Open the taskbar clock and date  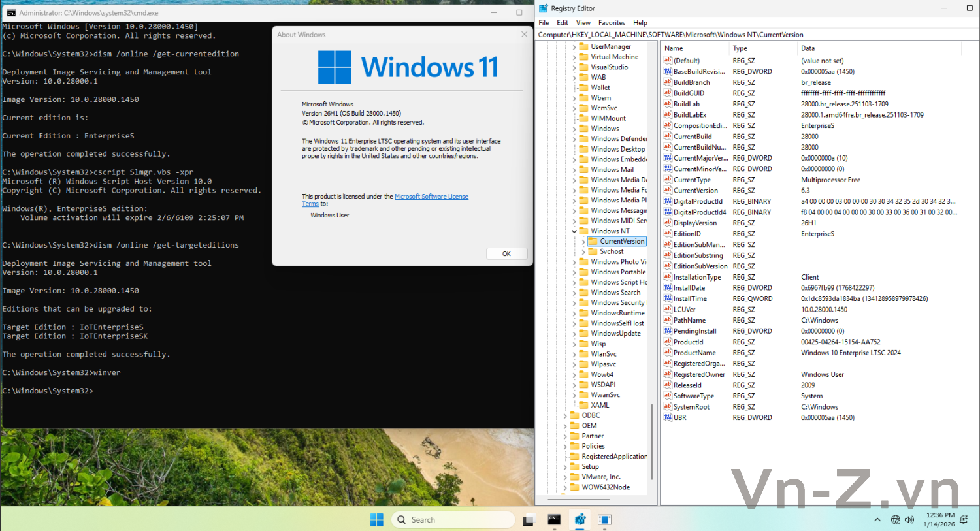[x=939, y=520]
